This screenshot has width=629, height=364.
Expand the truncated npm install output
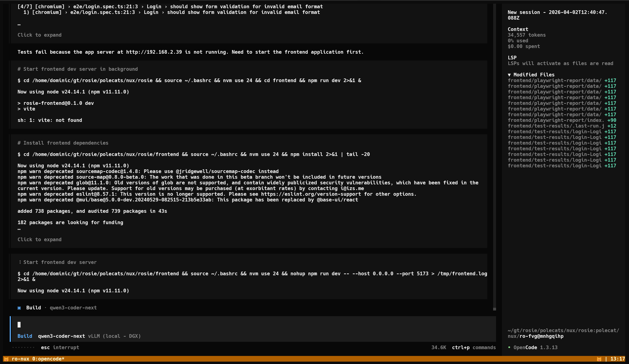[39, 239]
